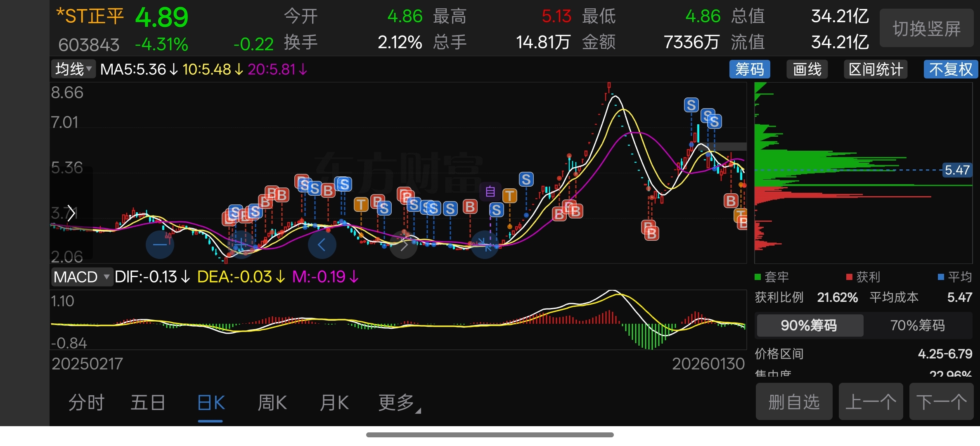Switch to the 分时 tab
The height and width of the screenshot is (446, 980).
(x=86, y=403)
